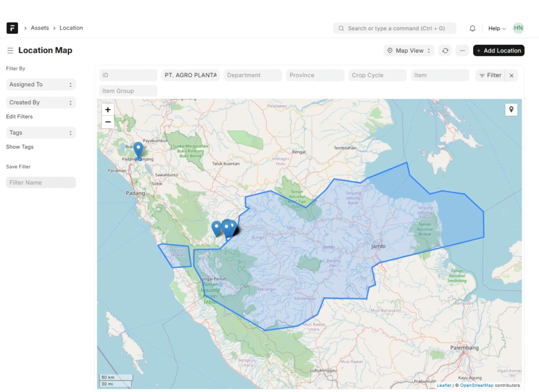The image size is (539, 392).
Task: Expand the Tags filter dropdown
Action: (41, 133)
